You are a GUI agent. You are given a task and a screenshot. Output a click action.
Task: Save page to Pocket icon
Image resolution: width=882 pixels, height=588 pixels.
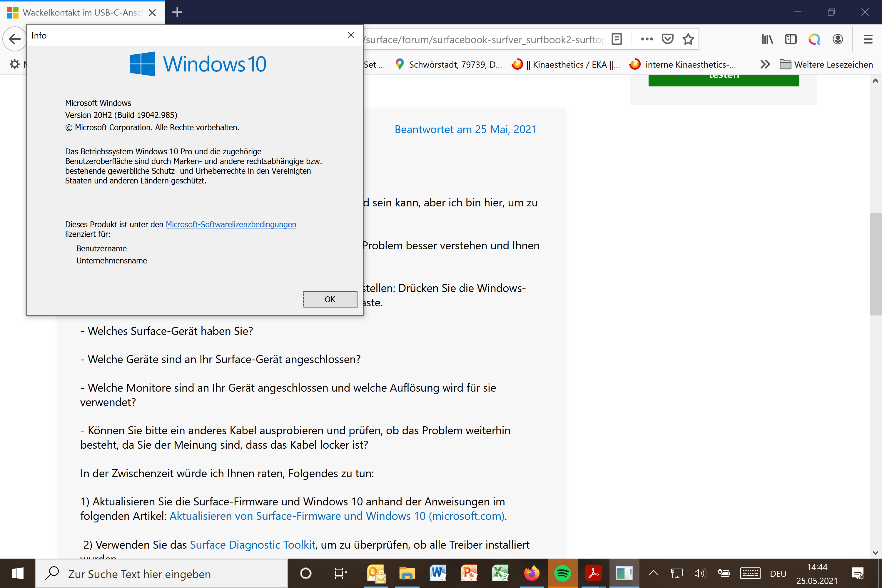point(667,39)
